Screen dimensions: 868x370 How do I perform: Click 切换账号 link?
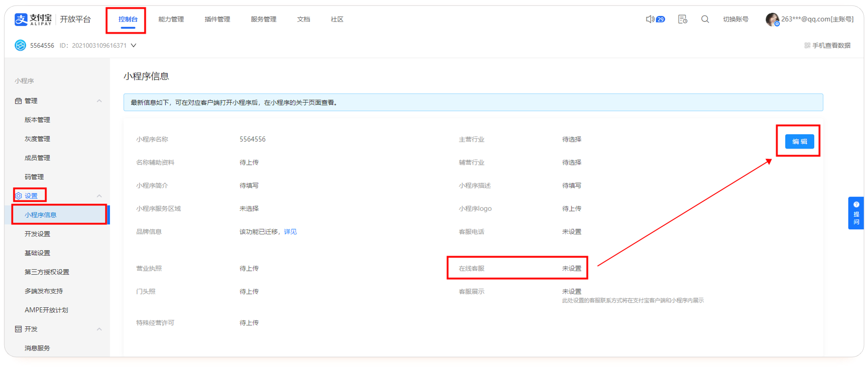point(736,19)
